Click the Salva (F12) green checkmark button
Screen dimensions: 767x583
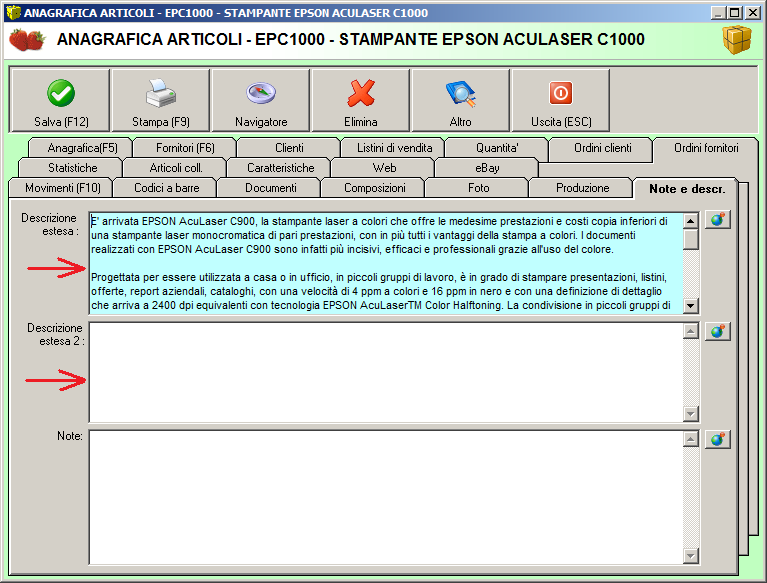click(61, 101)
